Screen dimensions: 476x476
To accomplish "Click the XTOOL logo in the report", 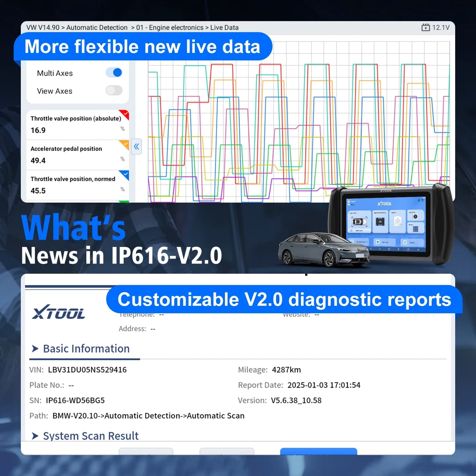I will [59, 312].
